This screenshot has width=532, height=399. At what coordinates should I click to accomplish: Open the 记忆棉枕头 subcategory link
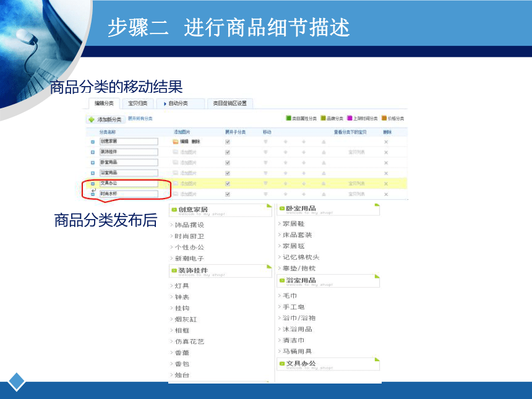(x=301, y=257)
